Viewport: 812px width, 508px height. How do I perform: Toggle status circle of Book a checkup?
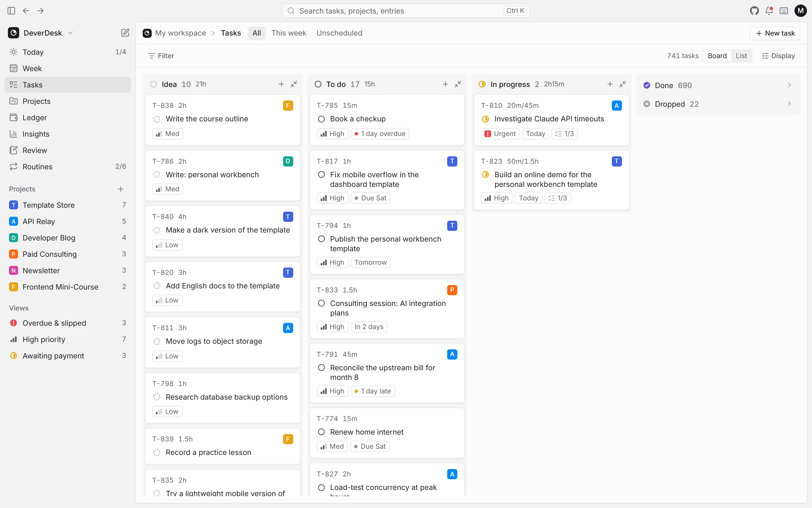(x=321, y=119)
